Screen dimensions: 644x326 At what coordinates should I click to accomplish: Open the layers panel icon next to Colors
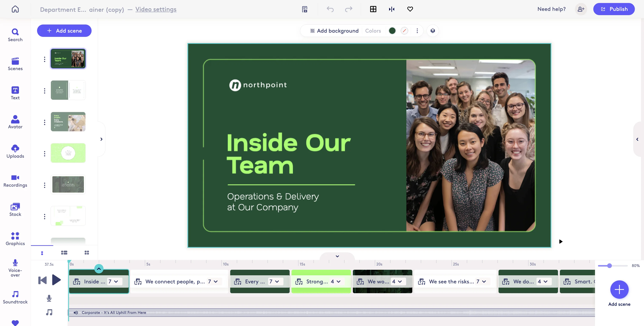pyautogui.click(x=433, y=30)
